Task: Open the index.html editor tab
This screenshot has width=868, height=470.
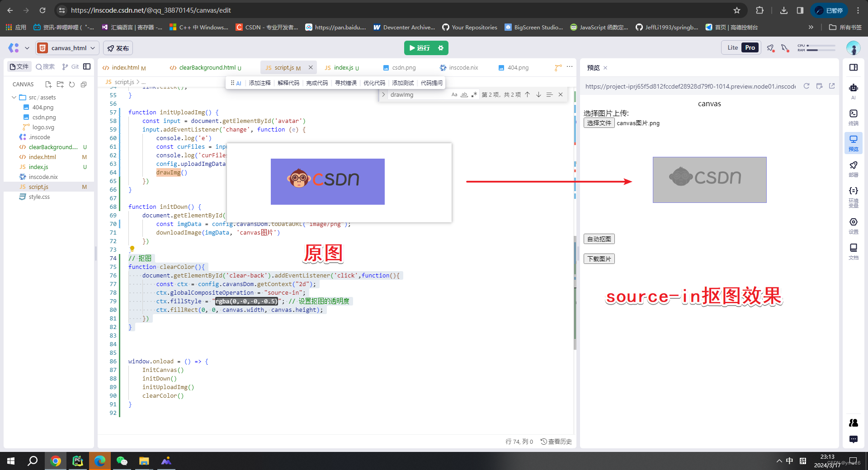Action: (x=124, y=67)
